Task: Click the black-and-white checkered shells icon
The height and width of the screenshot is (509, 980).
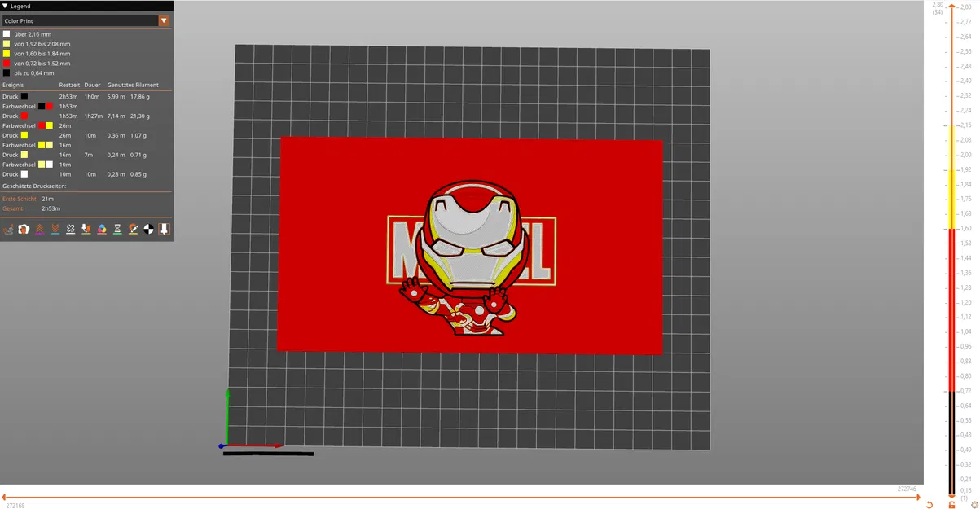Action: pyautogui.click(x=147, y=229)
